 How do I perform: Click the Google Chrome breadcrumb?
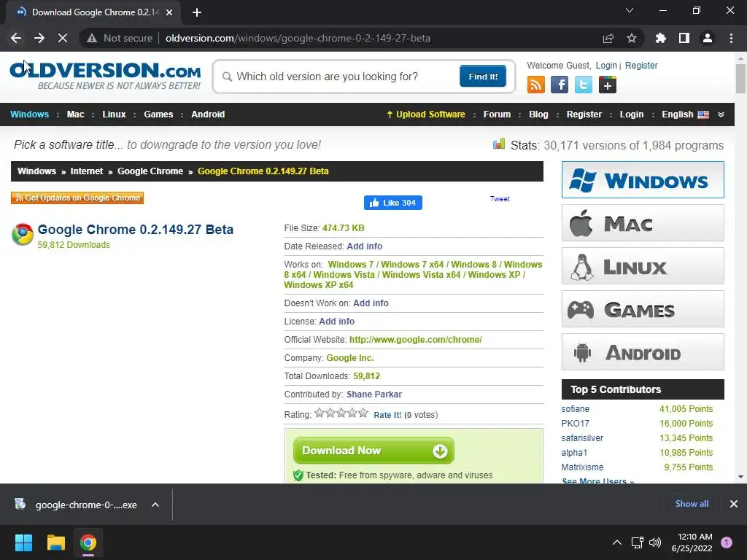pos(150,171)
